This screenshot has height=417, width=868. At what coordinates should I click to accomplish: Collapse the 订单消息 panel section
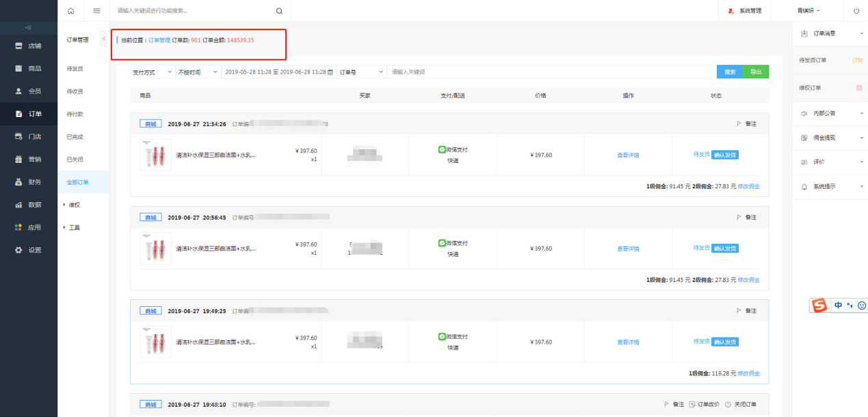[861, 33]
